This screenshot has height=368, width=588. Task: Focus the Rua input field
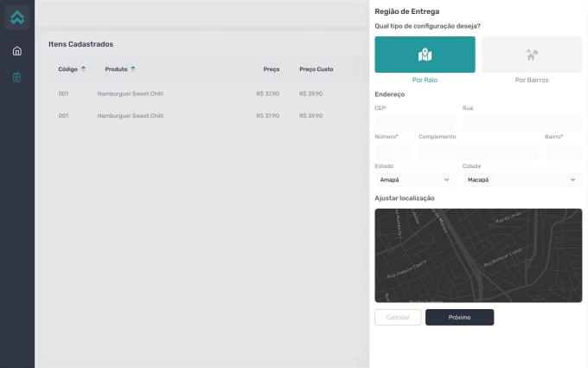522,123
